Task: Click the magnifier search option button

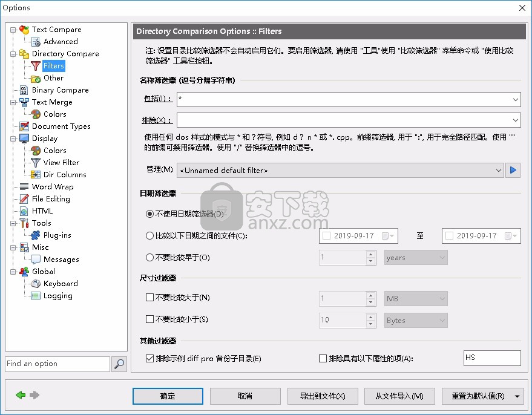Action: 119,364
